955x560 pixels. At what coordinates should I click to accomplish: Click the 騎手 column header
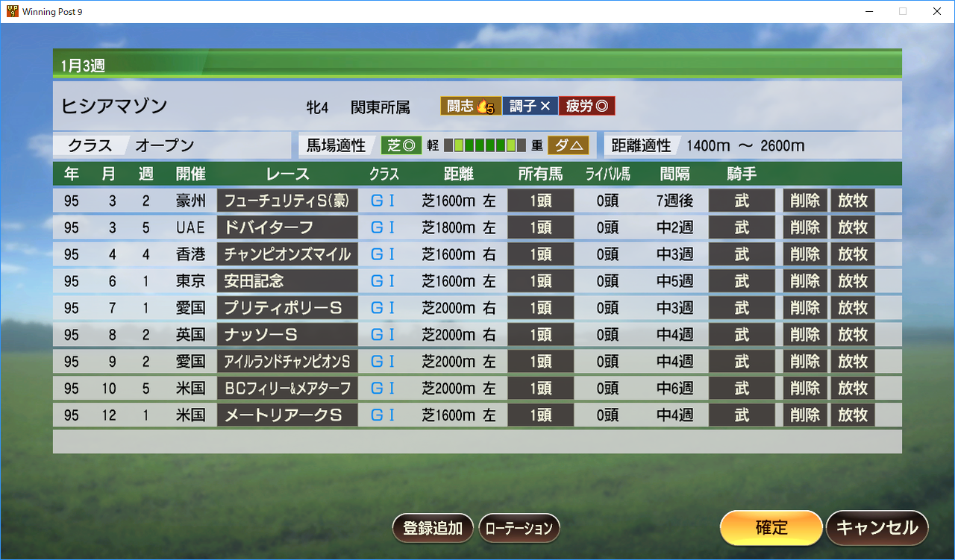[742, 174]
